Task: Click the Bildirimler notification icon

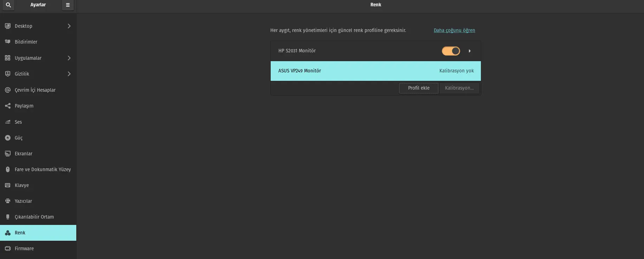Action: pyautogui.click(x=8, y=42)
